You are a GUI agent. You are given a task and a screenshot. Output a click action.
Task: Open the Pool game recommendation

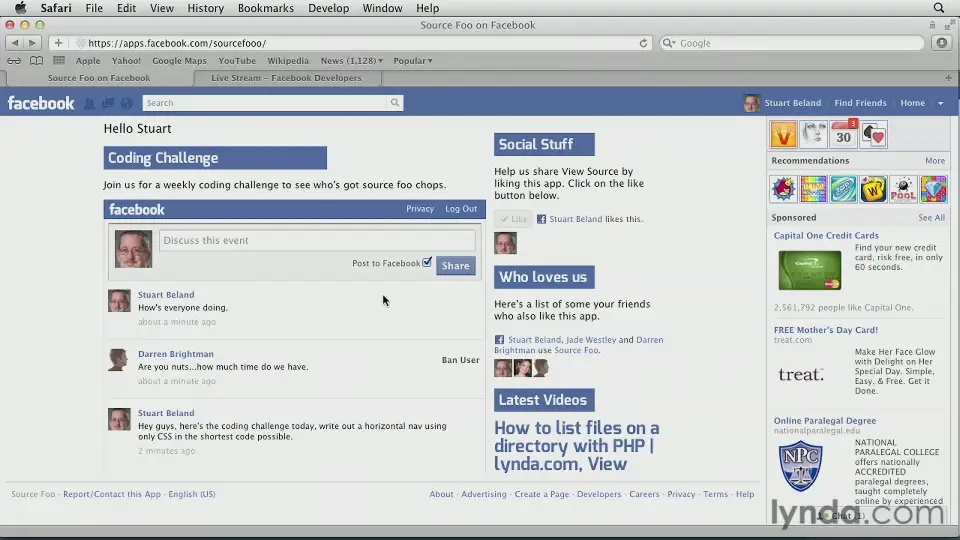point(904,189)
